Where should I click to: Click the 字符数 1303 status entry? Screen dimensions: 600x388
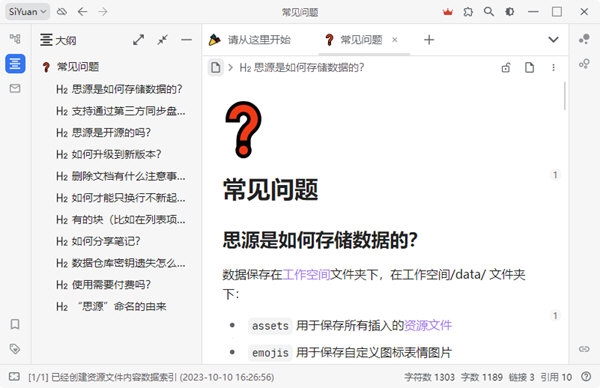429,377
